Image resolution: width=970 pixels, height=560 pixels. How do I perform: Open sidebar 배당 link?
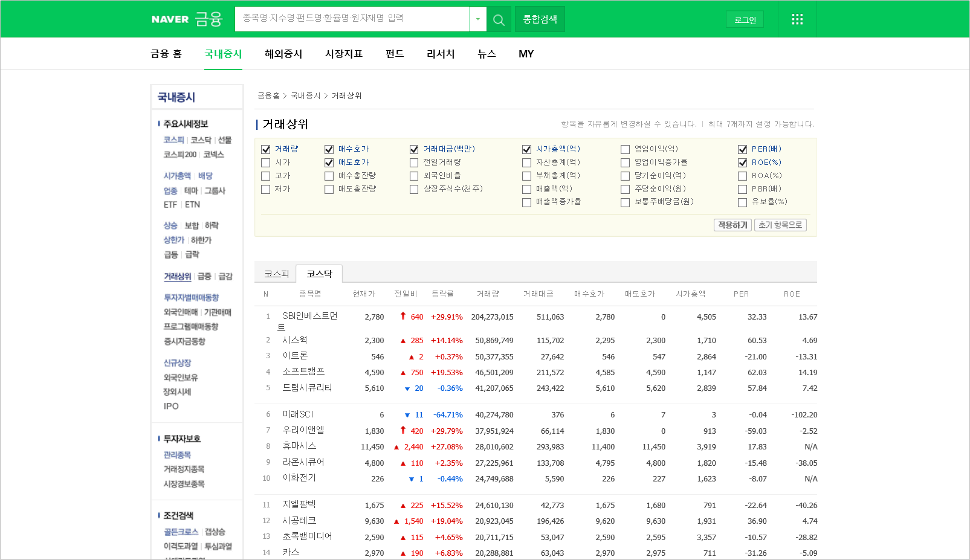[x=205, y=176]
